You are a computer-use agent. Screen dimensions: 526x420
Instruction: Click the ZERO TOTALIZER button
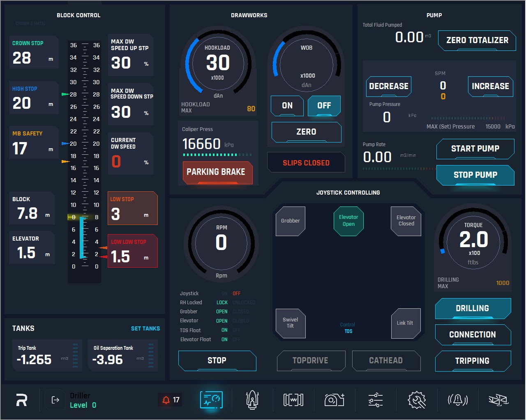coord(477,41)
